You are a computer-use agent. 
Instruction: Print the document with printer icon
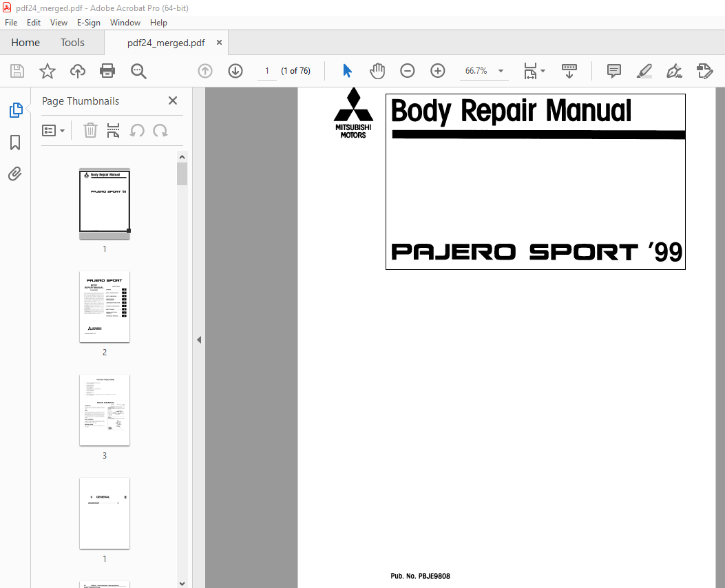click(x=107, y=71)
